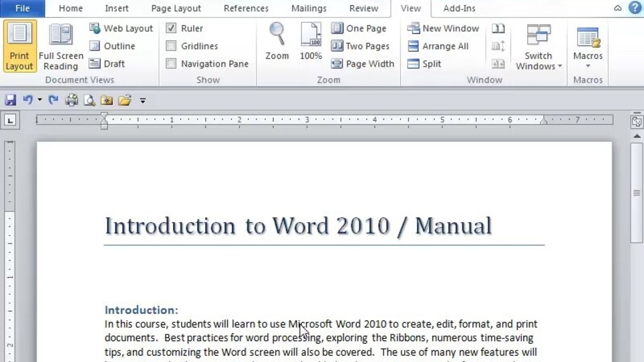The image size is (644, 362).
Task: Switch to Draft view
Action: pos(114,64)
